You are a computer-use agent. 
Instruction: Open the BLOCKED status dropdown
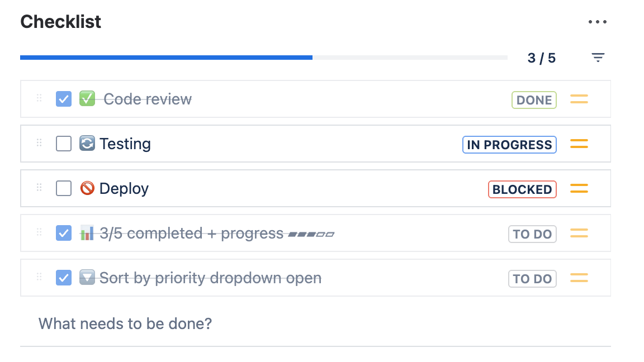click(x=522, y=189)
